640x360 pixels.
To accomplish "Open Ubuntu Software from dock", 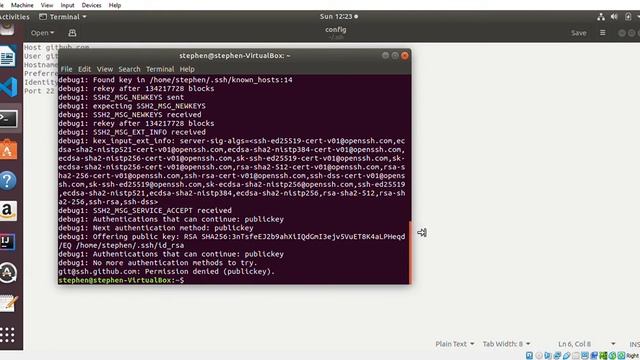I will click(x=8, y=149).
